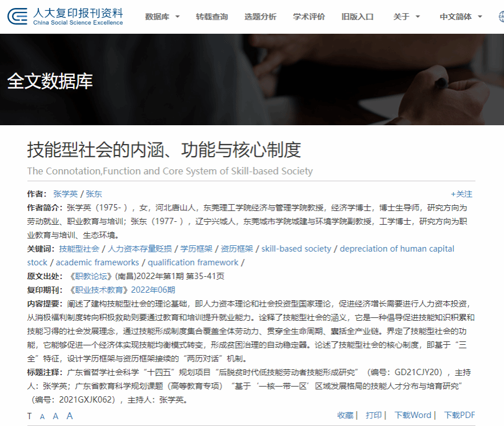
Task: Open the 技能型社会 keyword link
Action: point(79,249)
